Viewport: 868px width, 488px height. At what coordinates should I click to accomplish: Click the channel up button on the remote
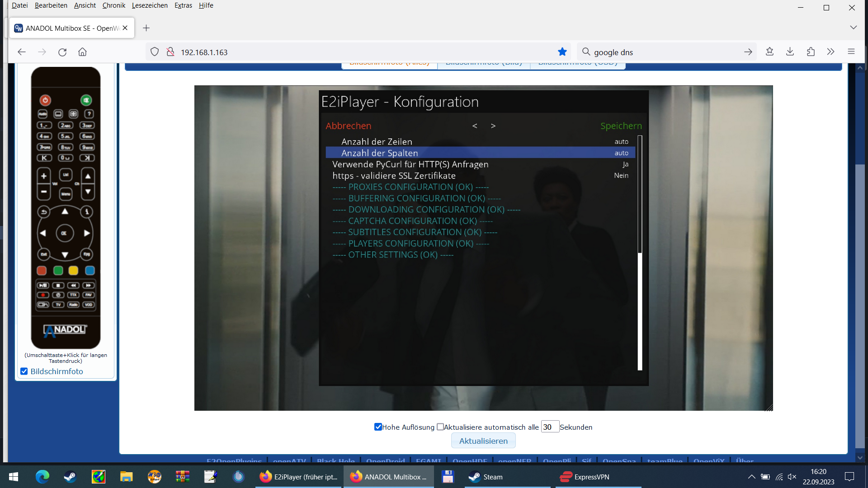point(88,176)
